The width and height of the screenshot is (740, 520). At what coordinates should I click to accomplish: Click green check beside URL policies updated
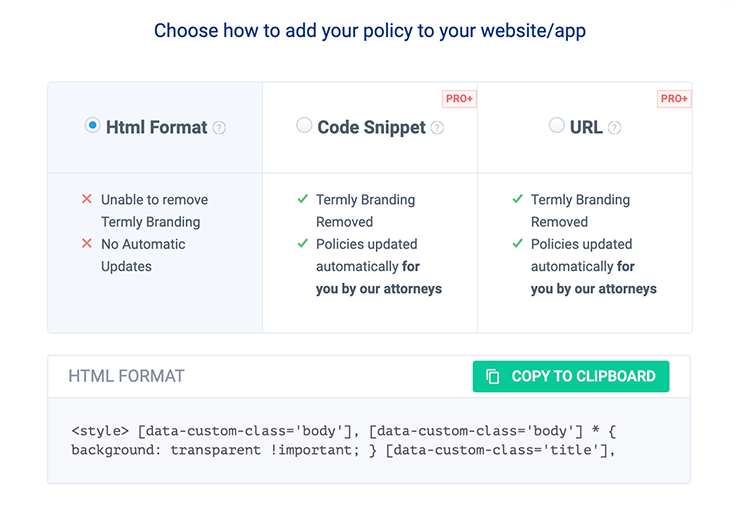517,244
